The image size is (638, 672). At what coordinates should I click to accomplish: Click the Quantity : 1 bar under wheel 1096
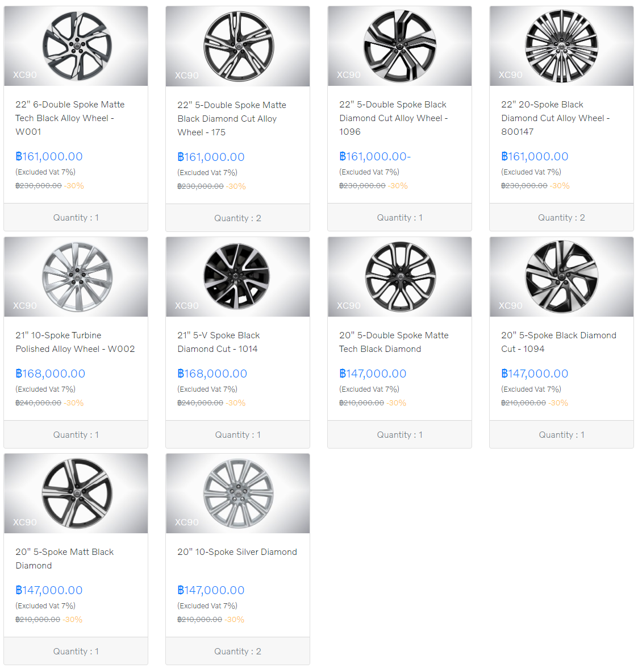(x=399, y=217)
